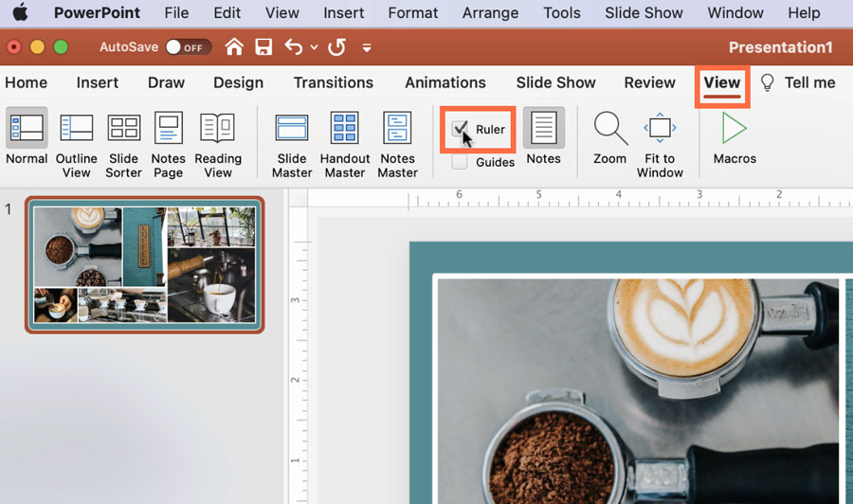The height and width of the screenshot is (504, 853).
Task: Open the undo history dropdown arrow
Action: coord(314,47)
